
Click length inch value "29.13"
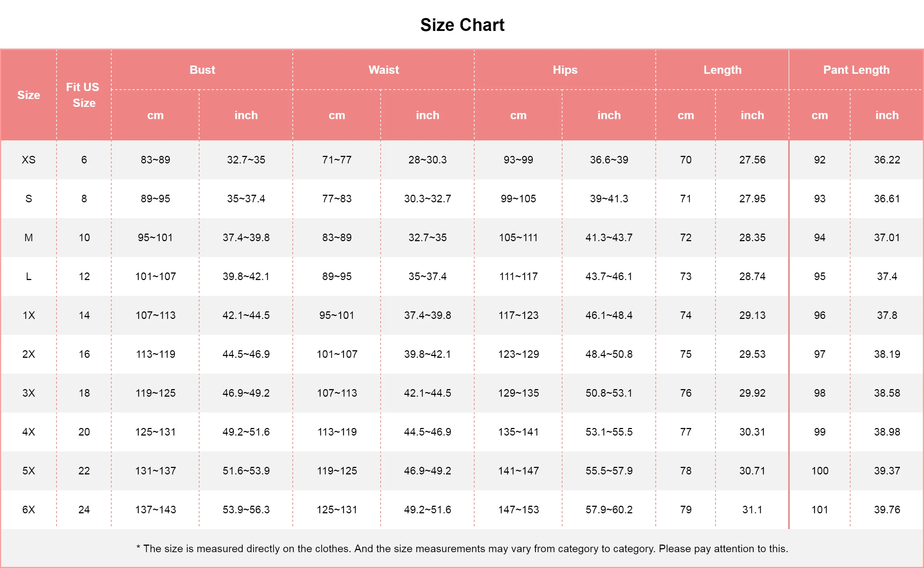coord(752,316)
